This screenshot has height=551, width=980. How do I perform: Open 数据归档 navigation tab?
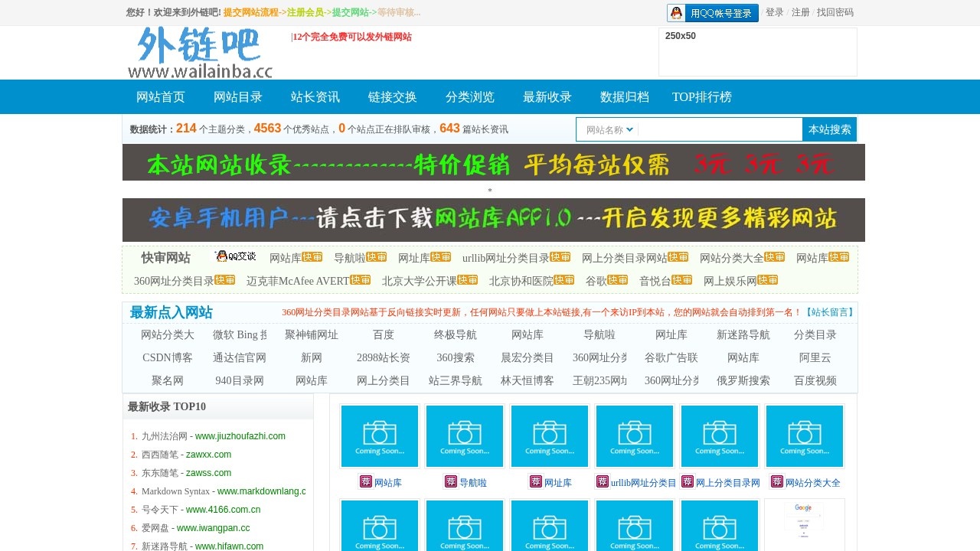coord(625,97)
